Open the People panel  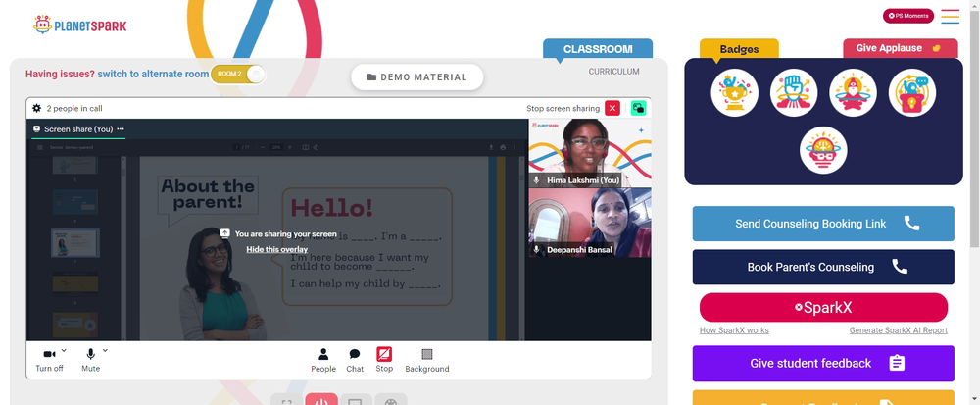(x=323, y=361)
